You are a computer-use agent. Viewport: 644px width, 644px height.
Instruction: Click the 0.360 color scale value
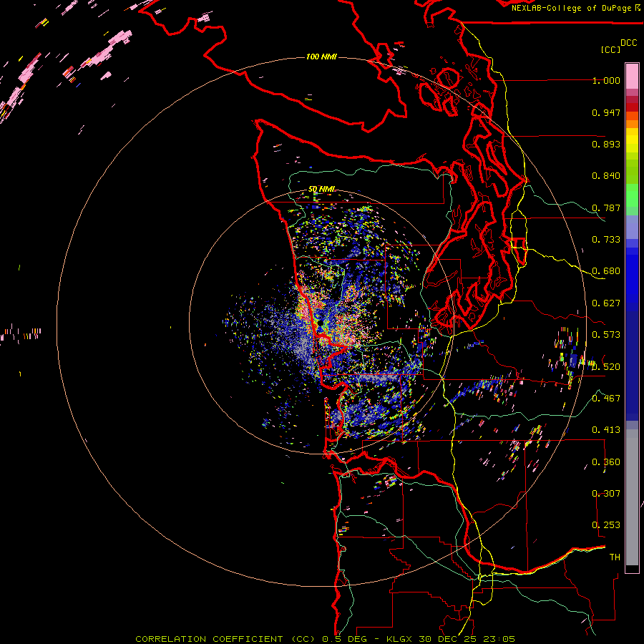point(606,462)
